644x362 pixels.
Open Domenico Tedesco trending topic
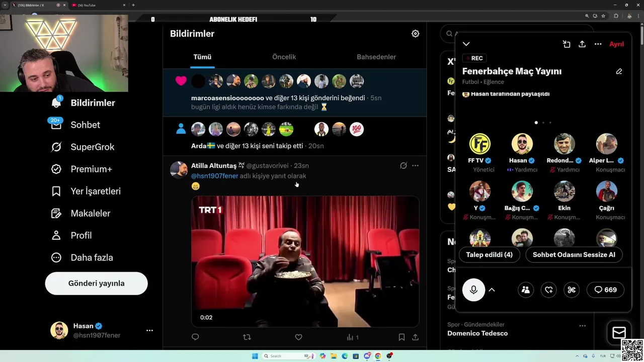coord(477,333)
